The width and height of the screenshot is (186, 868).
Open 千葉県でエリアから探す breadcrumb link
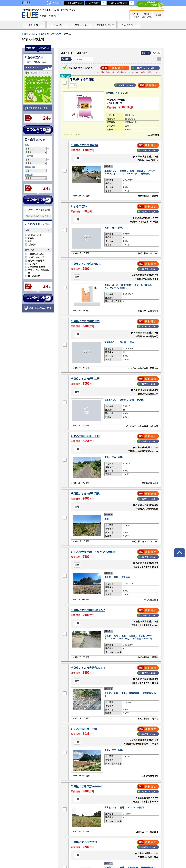point(50,34)
